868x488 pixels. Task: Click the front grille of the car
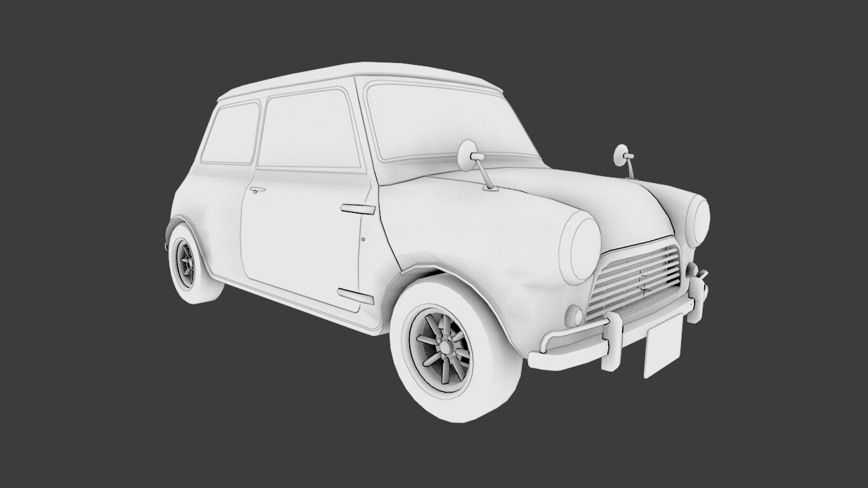pyautogui.click(x=635, y=280)
